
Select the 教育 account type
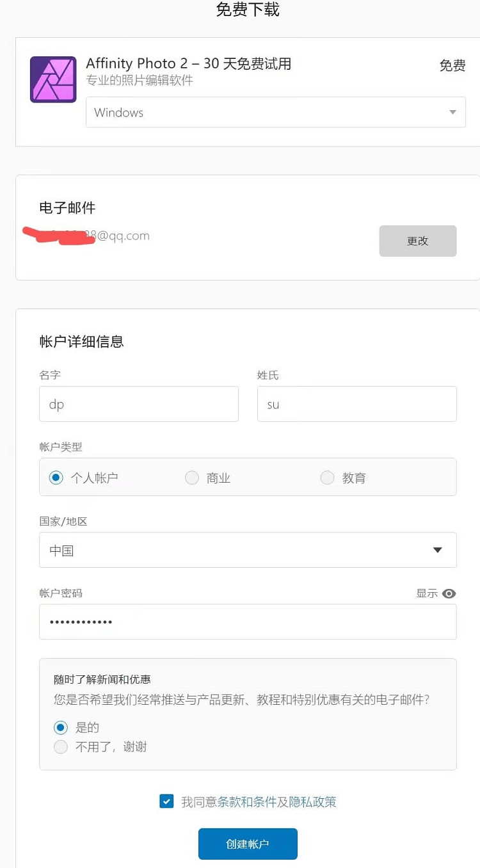[327, 478]
